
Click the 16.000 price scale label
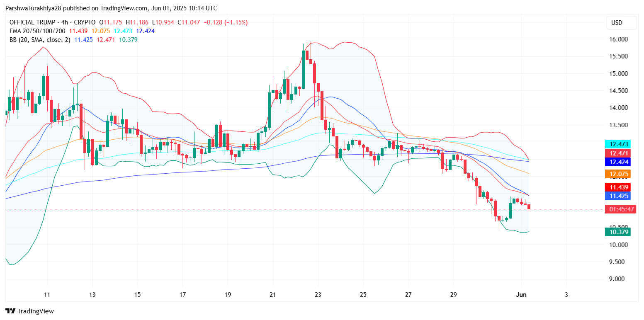(619, 40)
